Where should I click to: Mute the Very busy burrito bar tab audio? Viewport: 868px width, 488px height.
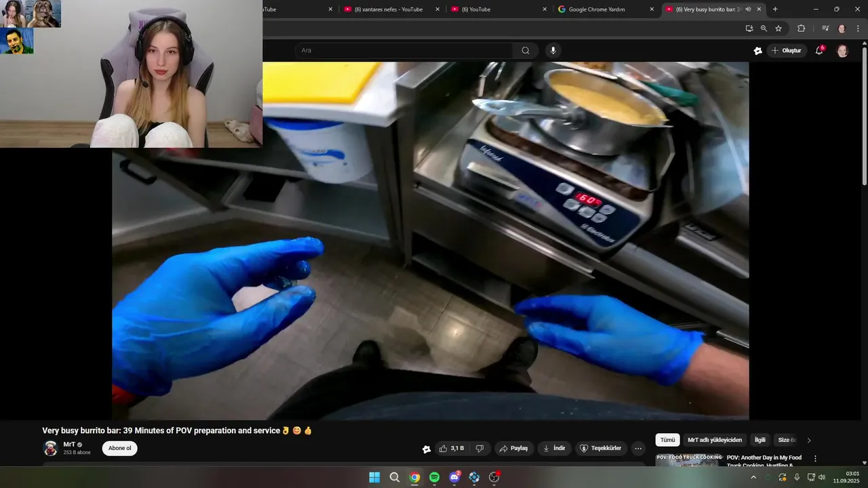pyautogui.click(x=748, y=9)
